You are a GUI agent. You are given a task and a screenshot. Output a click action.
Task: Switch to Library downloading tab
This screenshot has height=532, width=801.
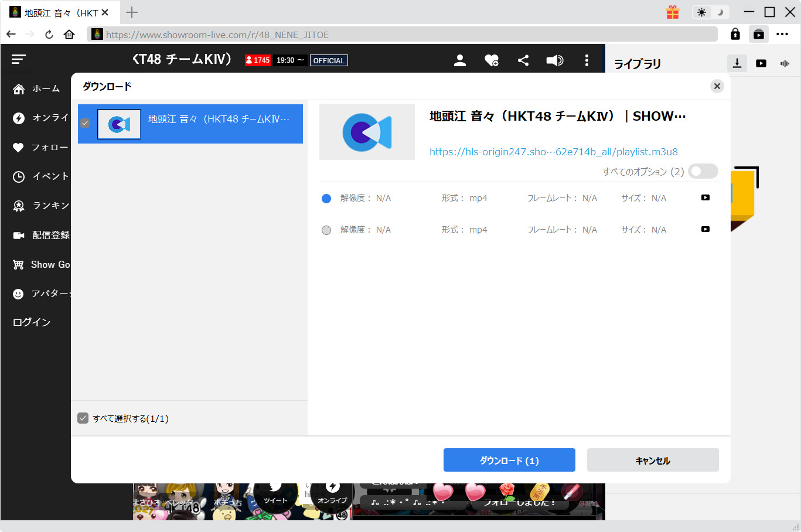click(x=737, y=63)
